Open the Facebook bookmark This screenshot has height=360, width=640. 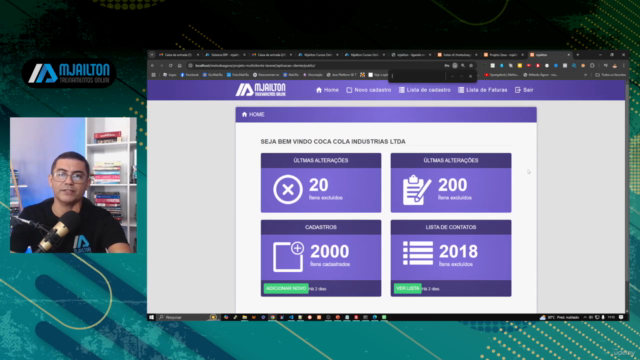190,75
